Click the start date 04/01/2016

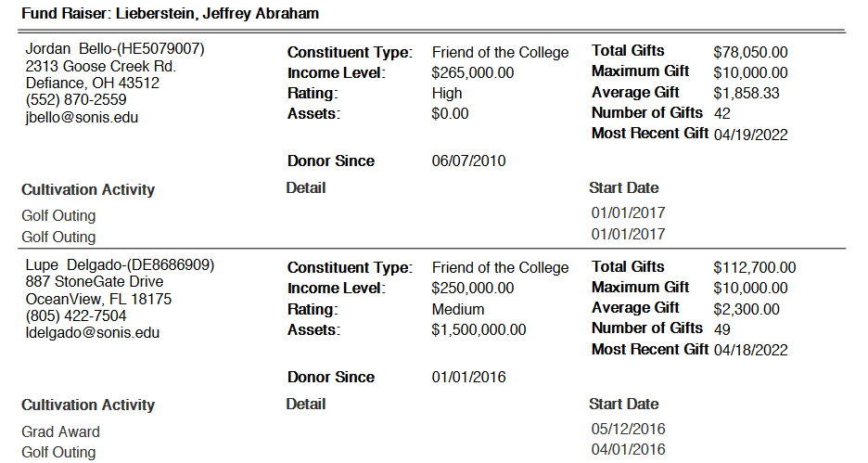point(628,450)
